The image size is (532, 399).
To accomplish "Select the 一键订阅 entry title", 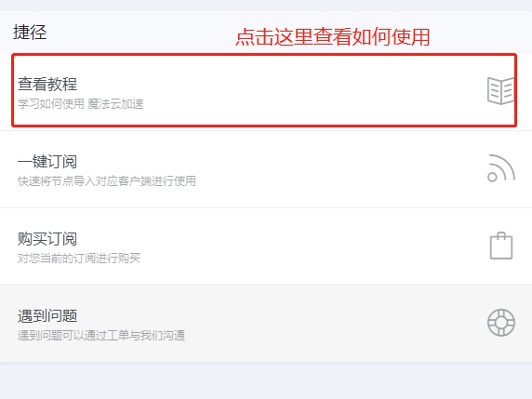I will coord(47,161).
